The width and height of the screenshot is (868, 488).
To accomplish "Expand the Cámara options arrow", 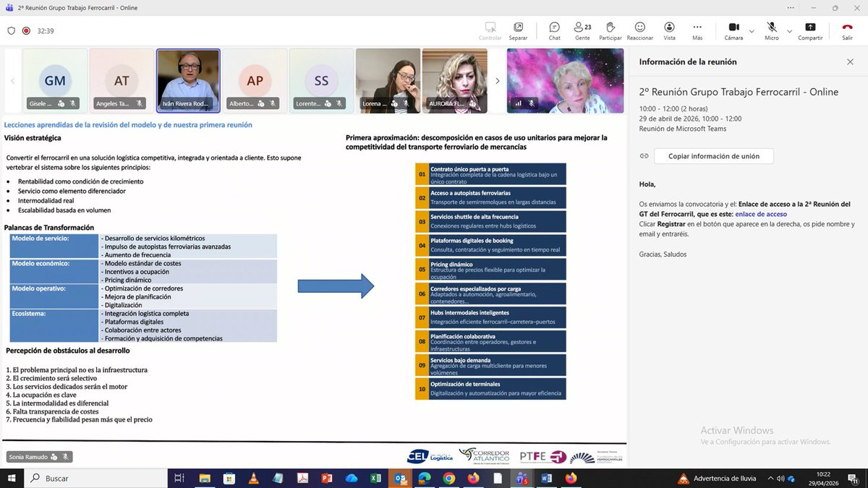I will [x=752, y=30].
